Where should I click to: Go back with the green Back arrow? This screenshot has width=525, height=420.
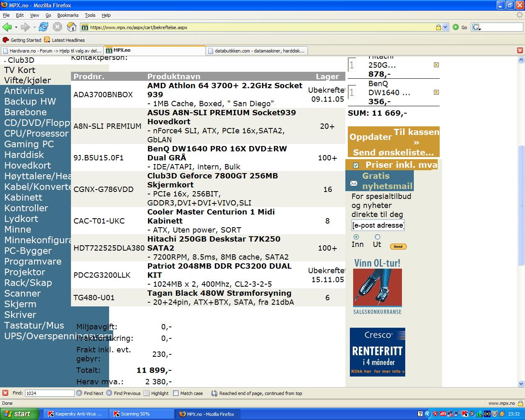click(x=7, y=27)
